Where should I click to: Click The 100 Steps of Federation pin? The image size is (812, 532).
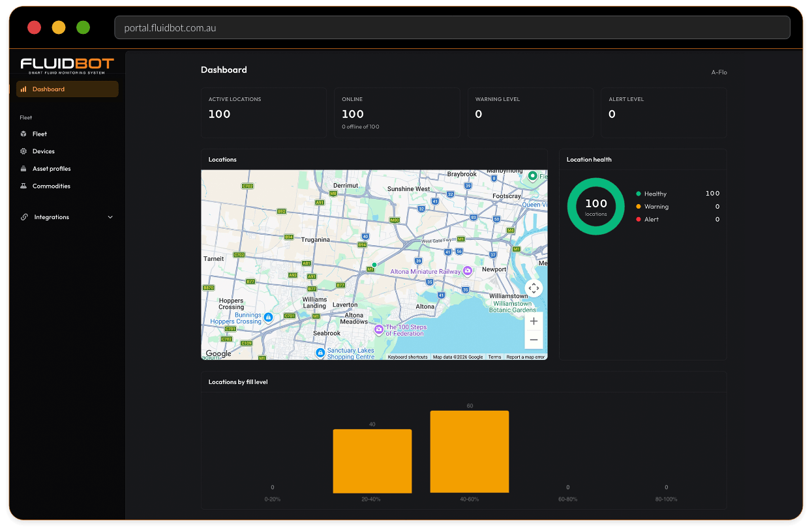coord(378,330)
